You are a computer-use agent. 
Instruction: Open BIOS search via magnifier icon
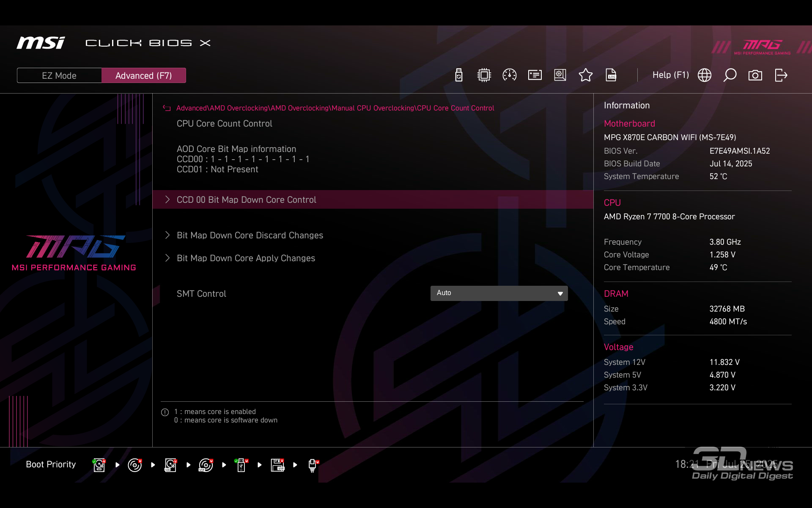coord(730,75)
